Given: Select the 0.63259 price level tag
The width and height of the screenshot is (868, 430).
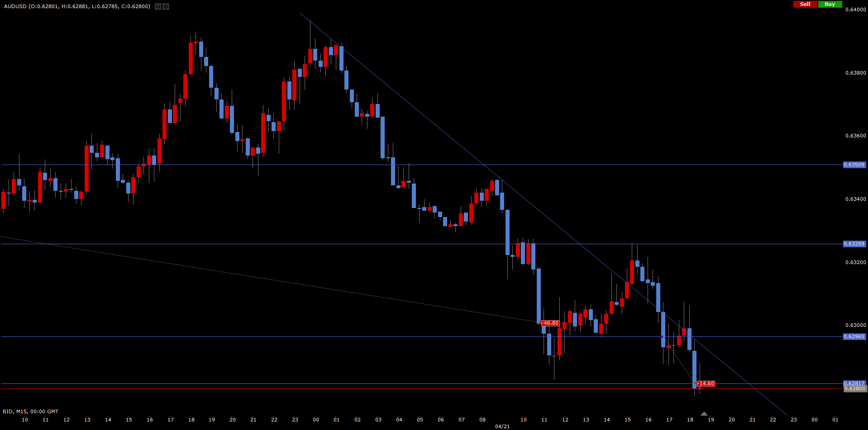Looking at the screenshot, I should (x=854, y=244).
